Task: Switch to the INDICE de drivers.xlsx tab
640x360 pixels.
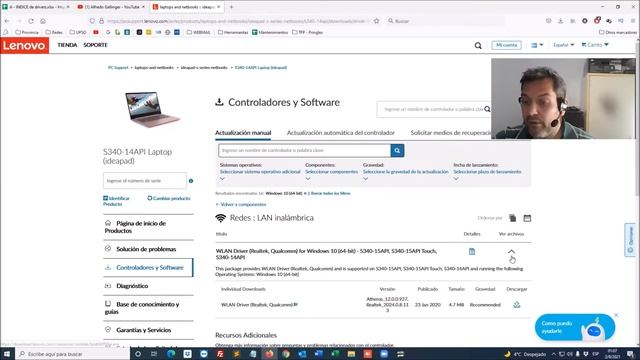Action: (36, 7)
